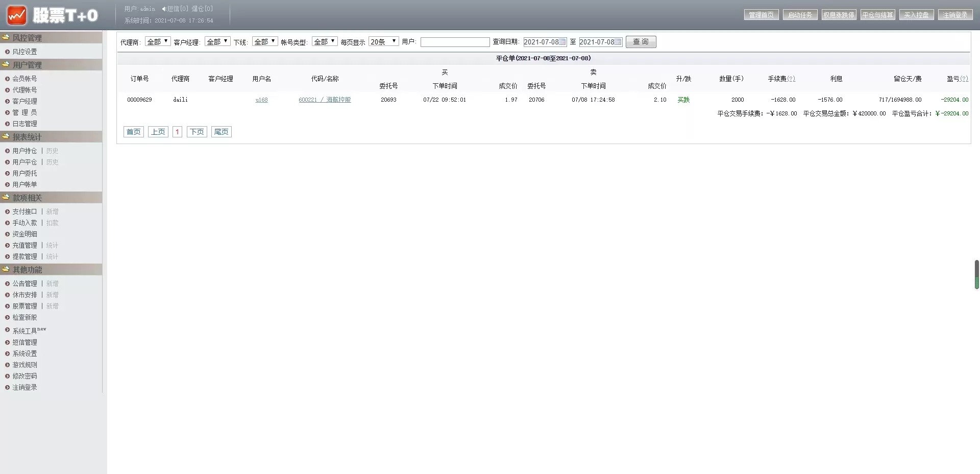Image resolution: width=980 pixels, height=474 pixels.
Task: Open 会员帐号 in the sidebar
Action: (x=24, y=79)
